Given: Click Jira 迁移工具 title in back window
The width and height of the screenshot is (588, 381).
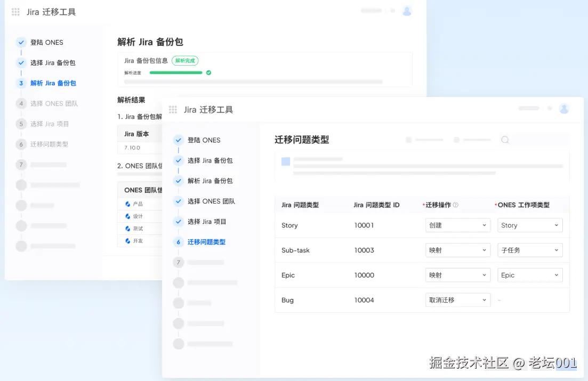Looking at the screenshot, I should (x=51, y=12).
